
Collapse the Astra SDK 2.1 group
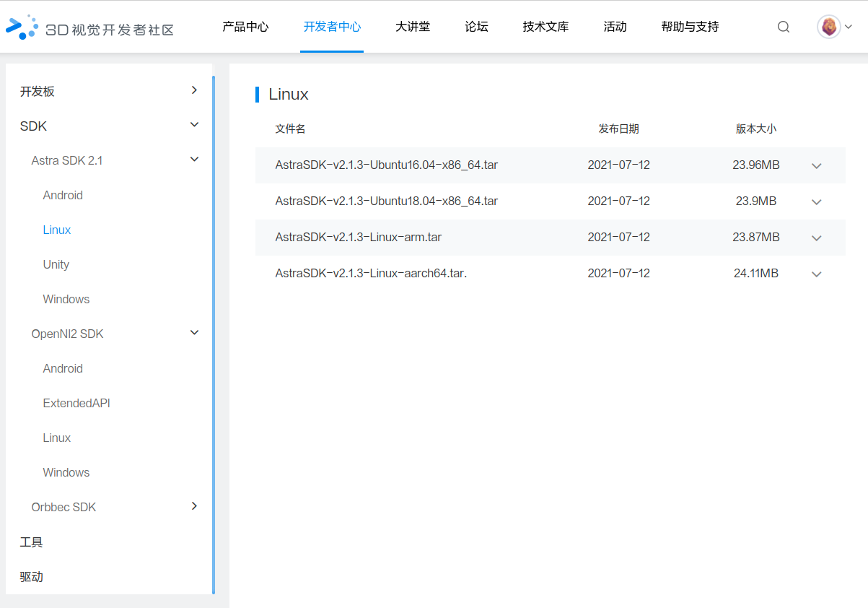[193, 160]
